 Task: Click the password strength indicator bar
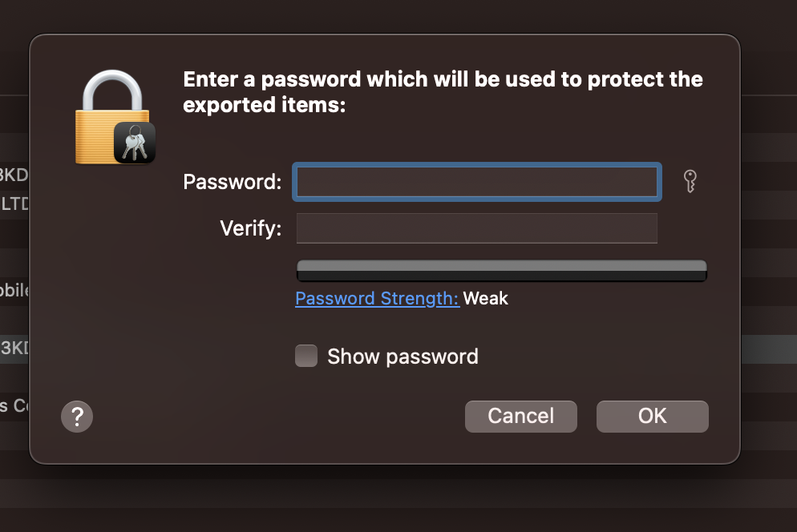click(x=502, y=270)
